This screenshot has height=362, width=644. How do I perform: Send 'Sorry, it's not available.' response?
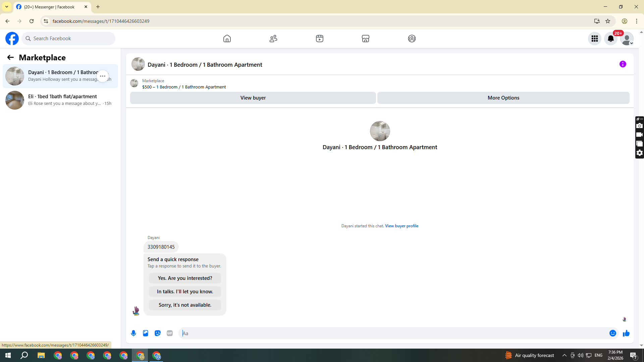point(185,305)
